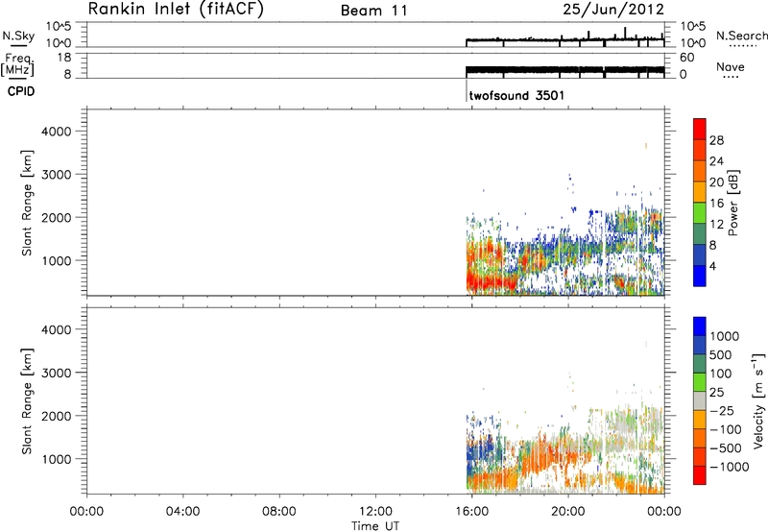
Task: Click the 'N.Search' legend label
Action: [741, 36]
